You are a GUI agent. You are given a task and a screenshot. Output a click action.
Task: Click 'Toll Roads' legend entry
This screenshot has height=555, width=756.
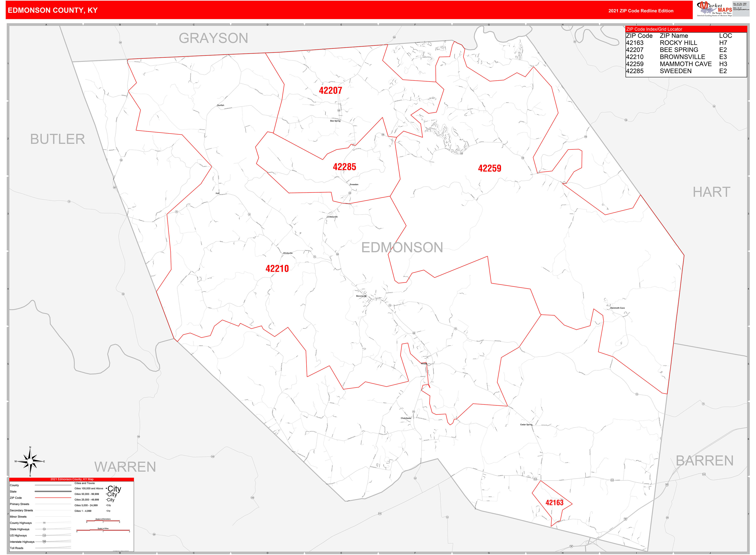pyautogui.click(x=16, y=548)
